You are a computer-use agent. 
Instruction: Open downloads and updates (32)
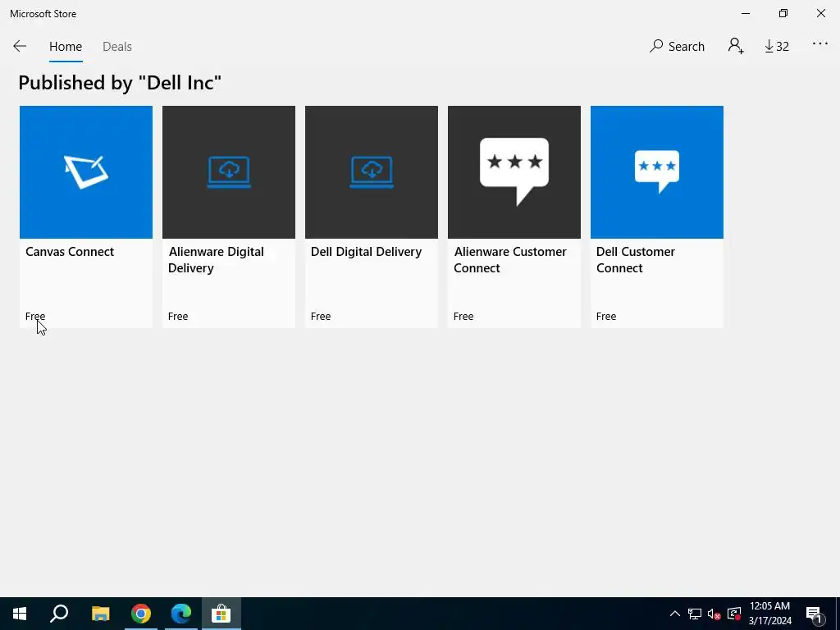click(x=777, y=47)
